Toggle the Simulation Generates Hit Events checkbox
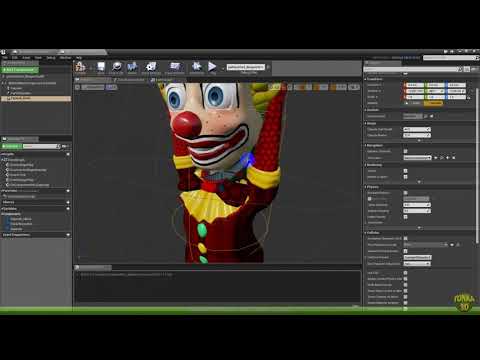480x360 pixels. [406, 239]
